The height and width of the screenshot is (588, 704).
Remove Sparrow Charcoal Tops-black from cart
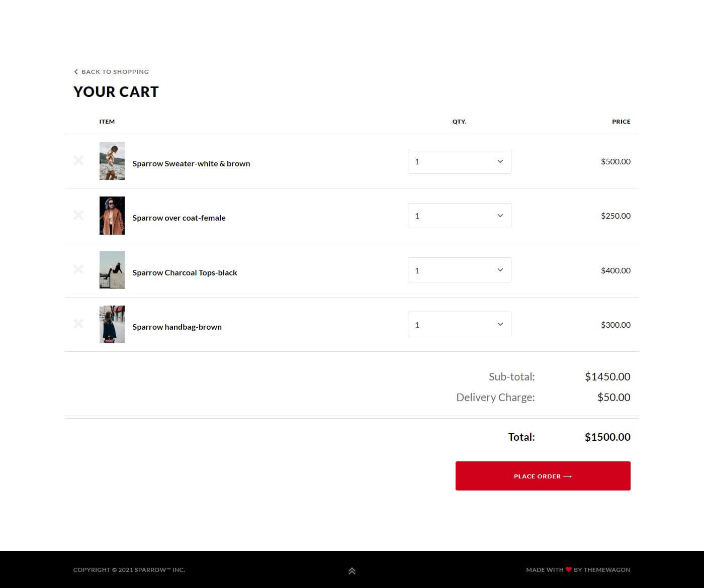[x=78, y=269]
